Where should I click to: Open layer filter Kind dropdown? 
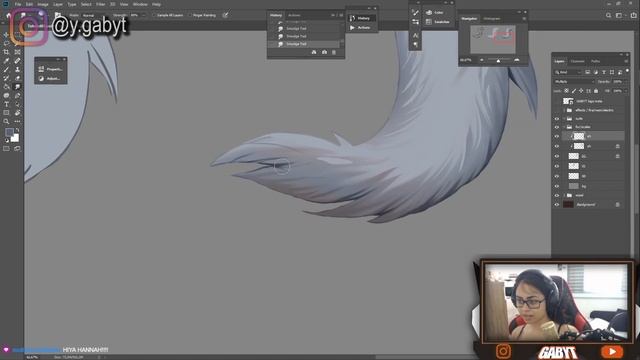[x=568, y=72]
